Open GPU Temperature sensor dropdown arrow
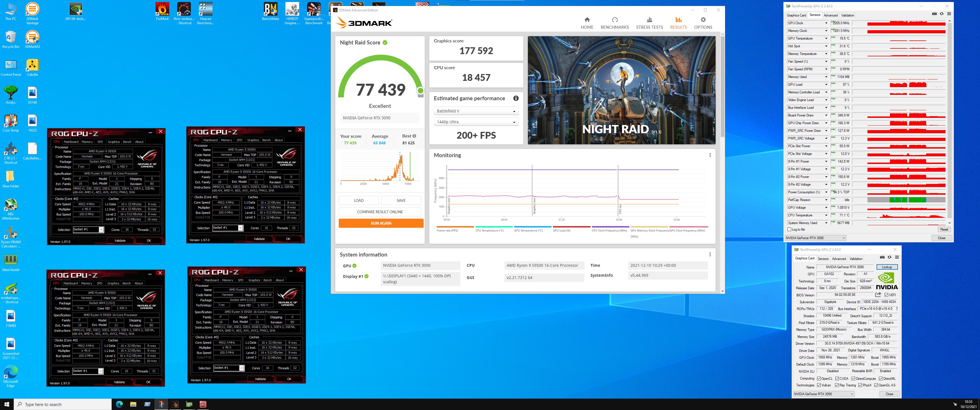Viewport: 980px width, 410px height. [826, 38]
